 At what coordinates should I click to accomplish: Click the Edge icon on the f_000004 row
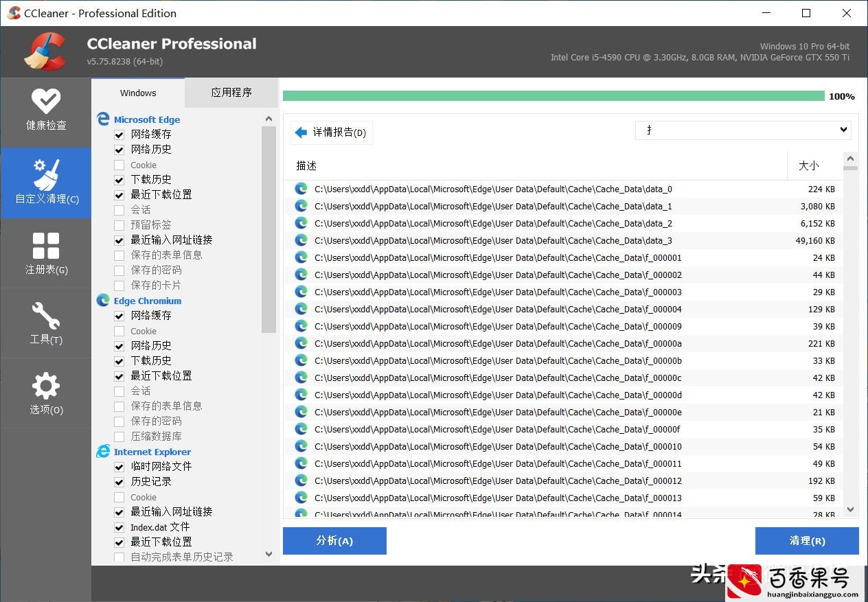click(x=301, y=309)
